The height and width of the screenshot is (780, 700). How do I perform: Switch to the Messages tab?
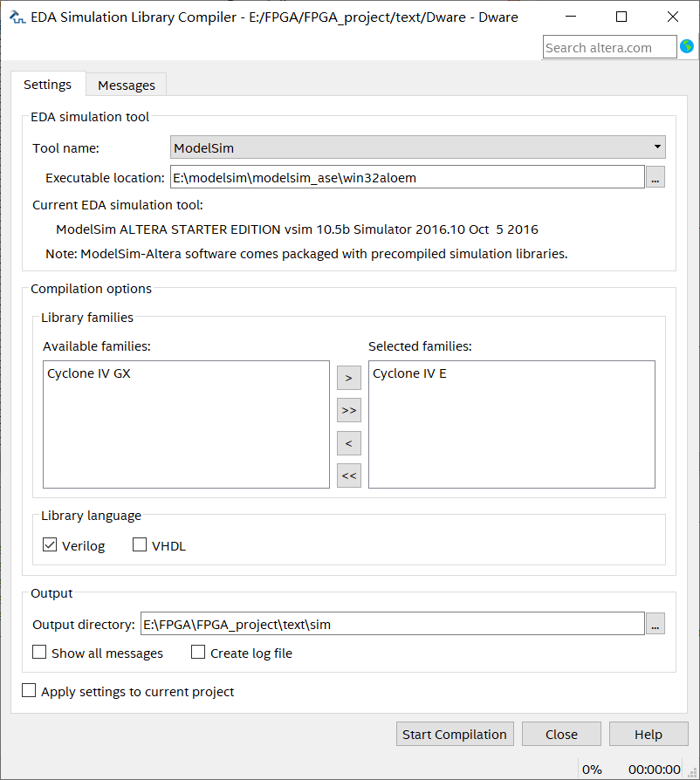tap(127, 85)
